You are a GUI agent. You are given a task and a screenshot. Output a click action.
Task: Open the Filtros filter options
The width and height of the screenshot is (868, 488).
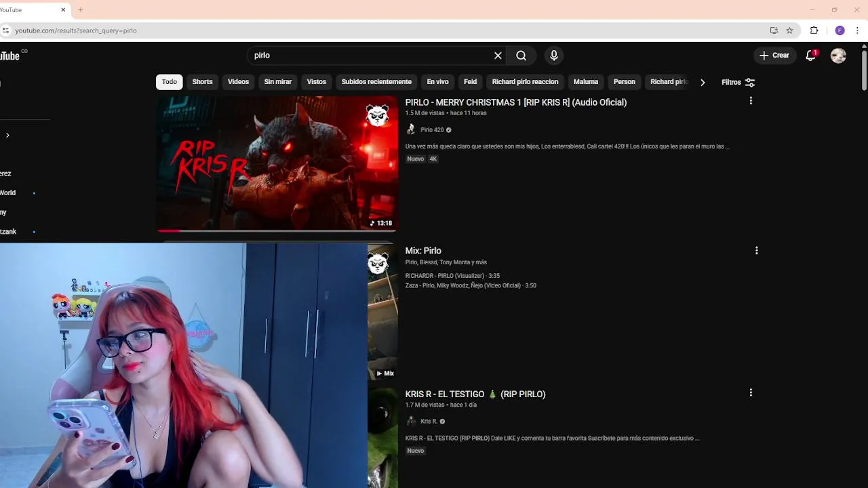[738, 82]
